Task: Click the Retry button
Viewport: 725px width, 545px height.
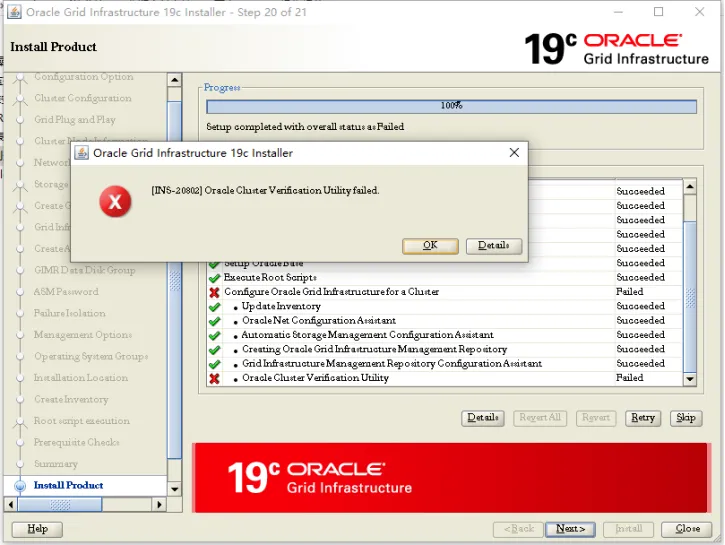Action: tap(643, 418)
